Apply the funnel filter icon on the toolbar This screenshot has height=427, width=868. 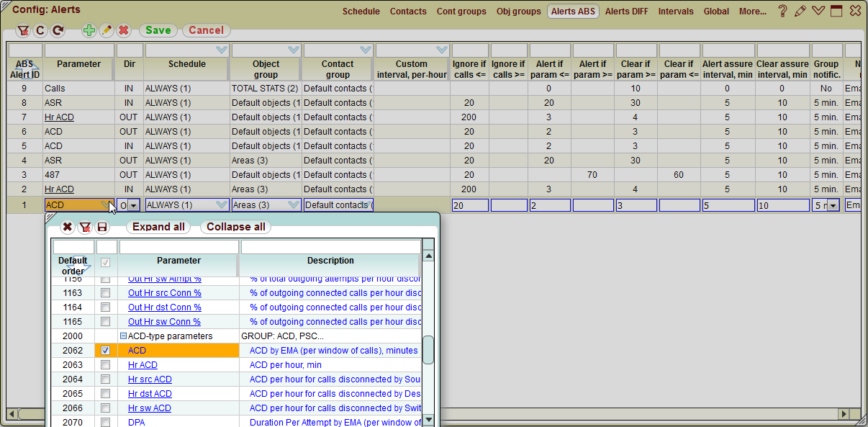[x=24, y=31]
